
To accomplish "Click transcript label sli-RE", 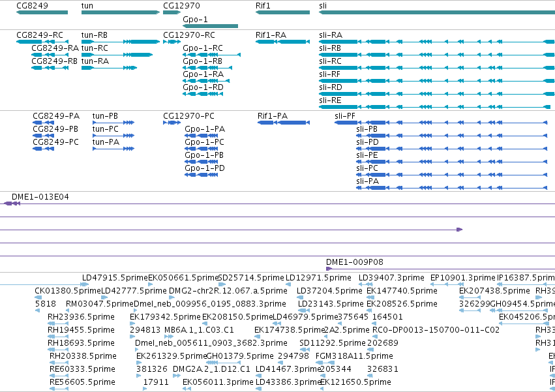I will click(x=330, y=100).
